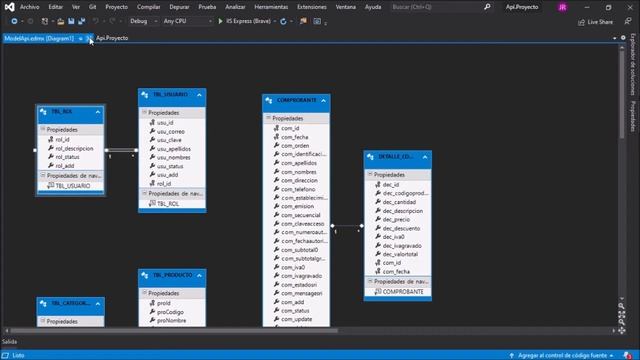Start debugging with green play arrow

click(220, 21)
